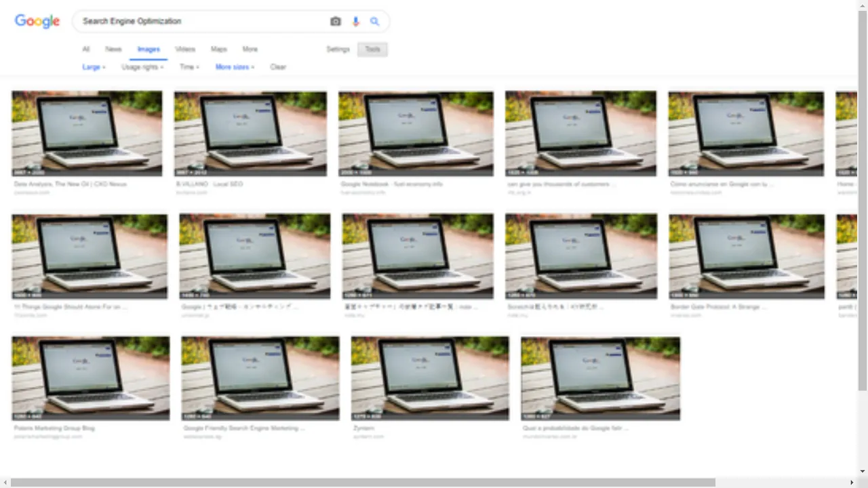Screen dimensions: 868x488
Task: Start voice search with the microphone icon
Action: [x=355, y=22]
